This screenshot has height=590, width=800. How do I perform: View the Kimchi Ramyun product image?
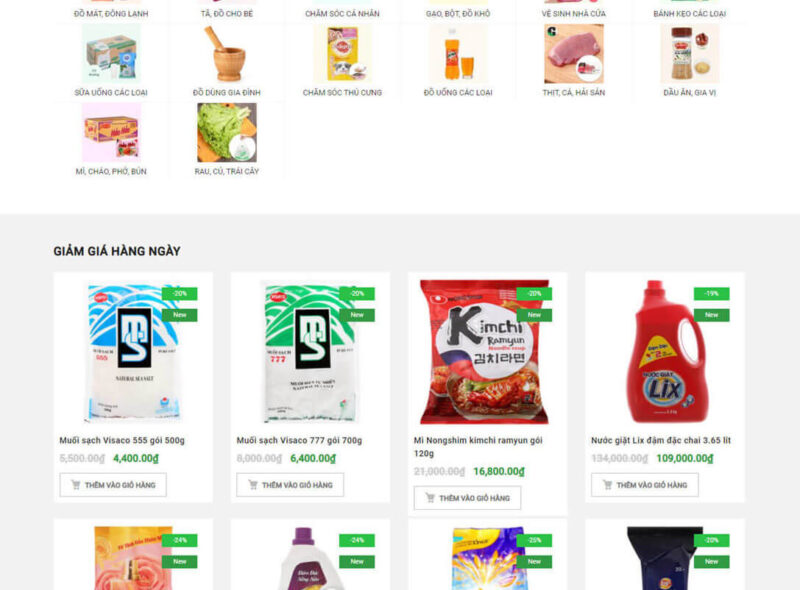click(485, 352)
